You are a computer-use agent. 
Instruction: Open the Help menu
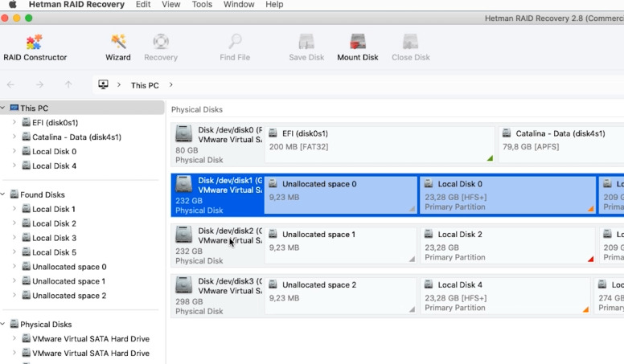pyautogui.click(x=274, y=4)
